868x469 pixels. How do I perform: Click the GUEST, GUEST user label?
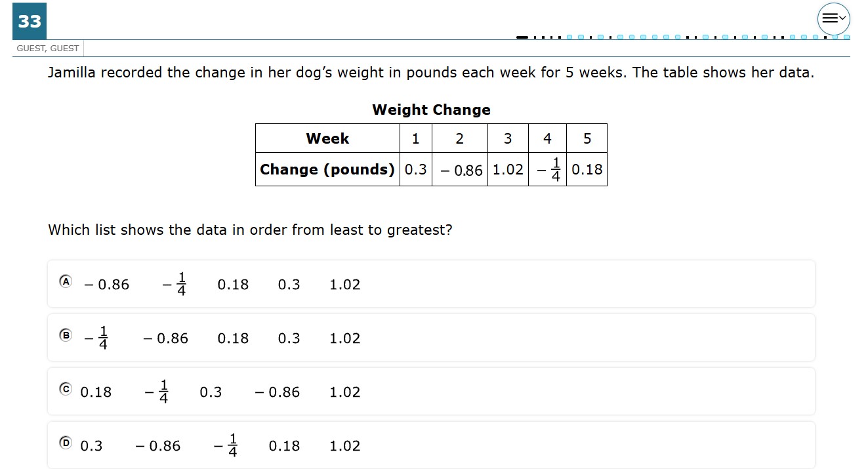tap(48, 49)
